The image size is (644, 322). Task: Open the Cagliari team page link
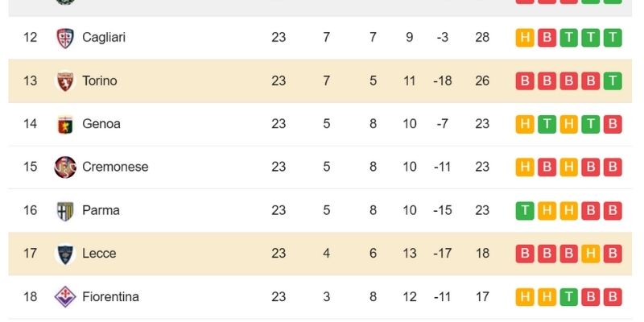pos(104,38)
